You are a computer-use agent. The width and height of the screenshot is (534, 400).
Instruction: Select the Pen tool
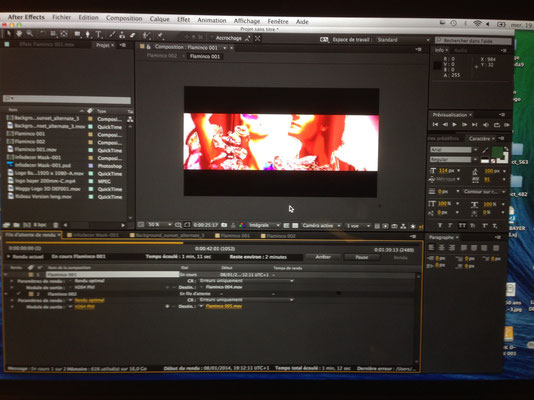tap(88, 34)
